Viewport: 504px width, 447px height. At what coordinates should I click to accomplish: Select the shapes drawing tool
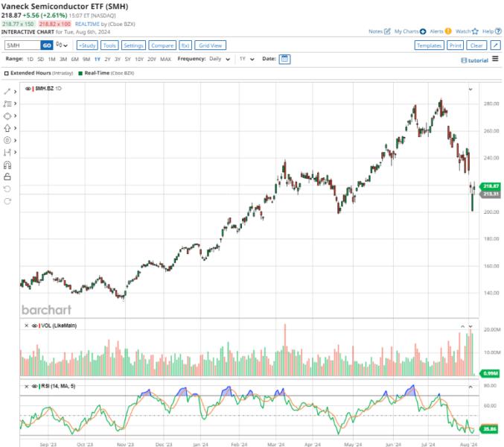[7, 115]
